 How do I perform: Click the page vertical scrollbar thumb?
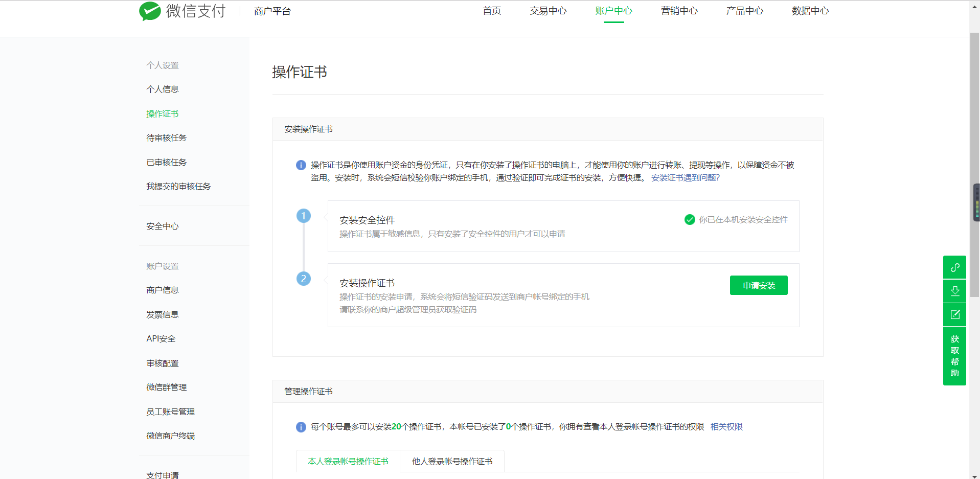point(975,165)
